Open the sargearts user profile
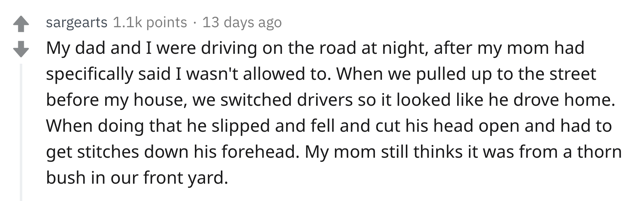 (77, 23)
